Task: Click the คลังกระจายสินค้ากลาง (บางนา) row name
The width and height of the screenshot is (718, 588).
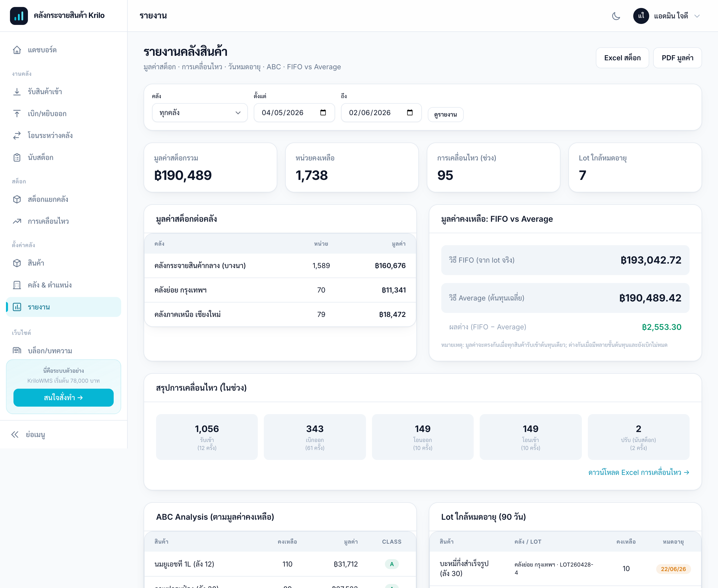Action: click(200, 266)
